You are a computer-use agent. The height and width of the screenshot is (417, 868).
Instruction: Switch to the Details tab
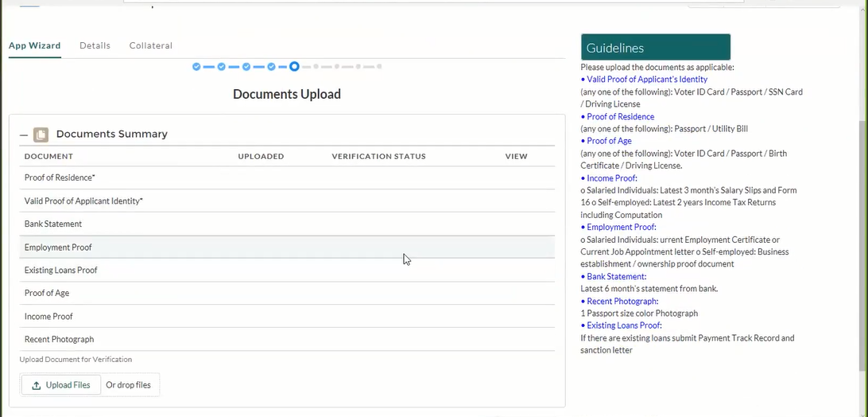coord(95,45)
